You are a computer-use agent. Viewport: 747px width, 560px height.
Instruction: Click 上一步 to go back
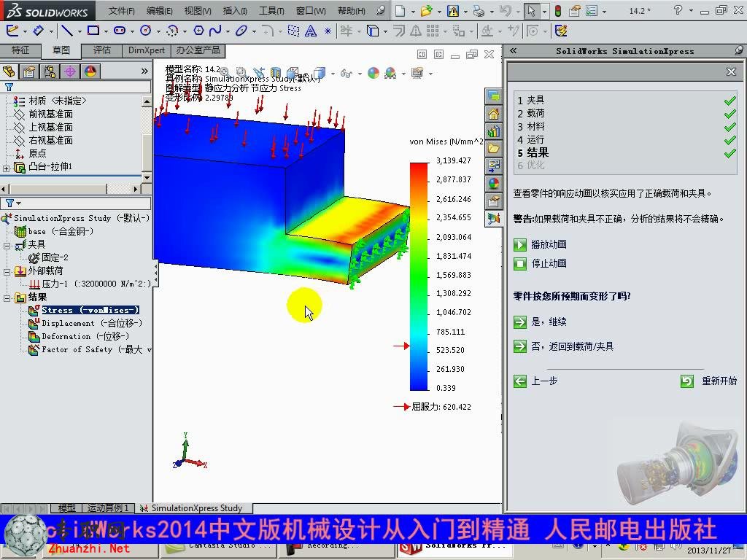[535, 381]
